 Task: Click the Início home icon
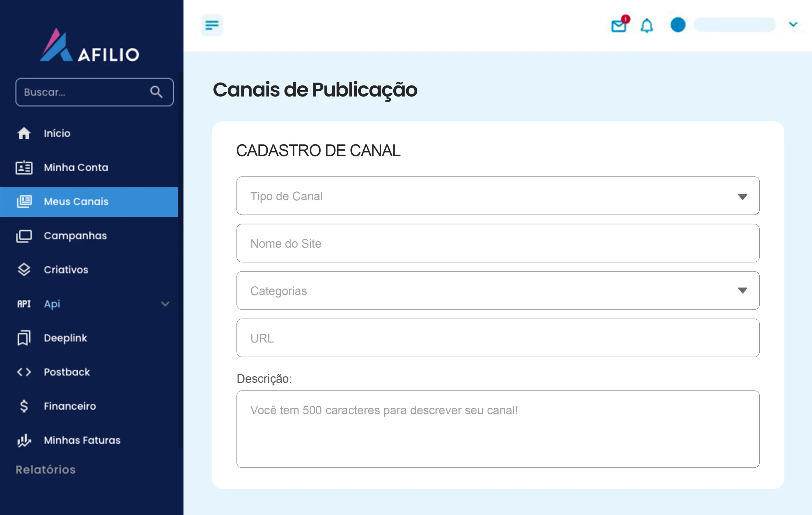(x=24, y=133)
